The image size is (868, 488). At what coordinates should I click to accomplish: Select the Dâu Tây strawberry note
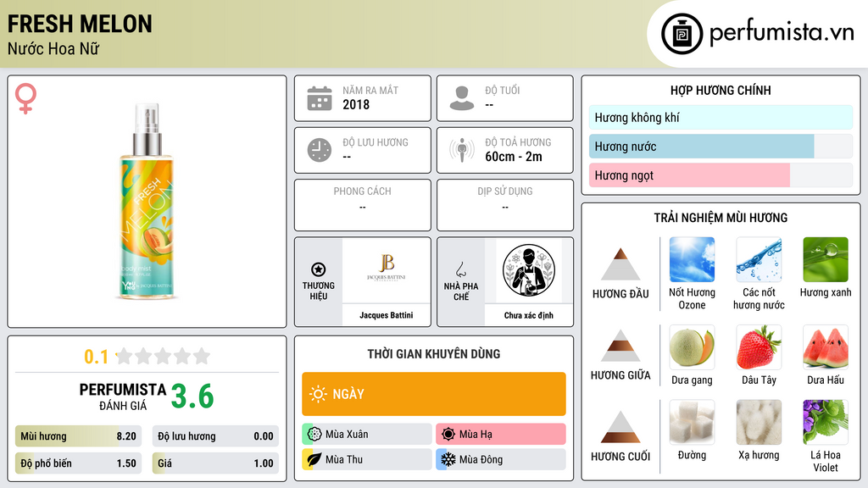point(759,347)
